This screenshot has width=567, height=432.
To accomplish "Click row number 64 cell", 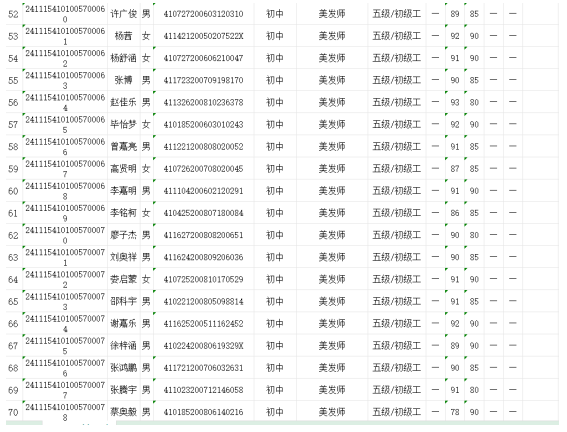I will click(x=13, y=279).
